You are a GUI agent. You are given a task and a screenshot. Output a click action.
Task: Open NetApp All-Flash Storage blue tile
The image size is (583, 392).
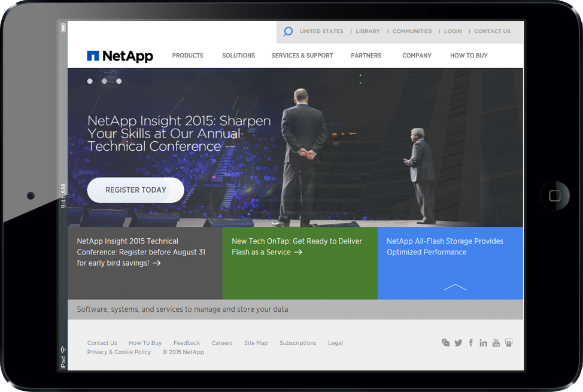[x=450, y=263]
